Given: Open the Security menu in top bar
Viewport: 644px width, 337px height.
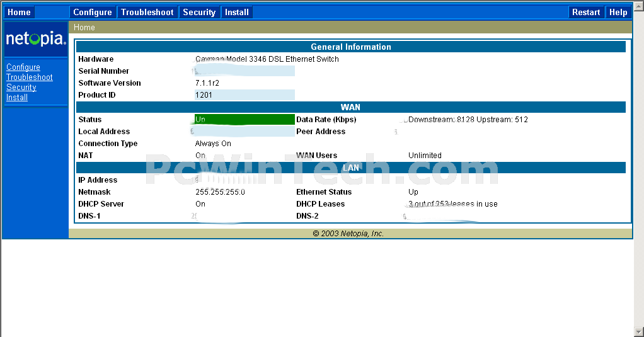Looking at the screenshot, I should tap(199, 13).
